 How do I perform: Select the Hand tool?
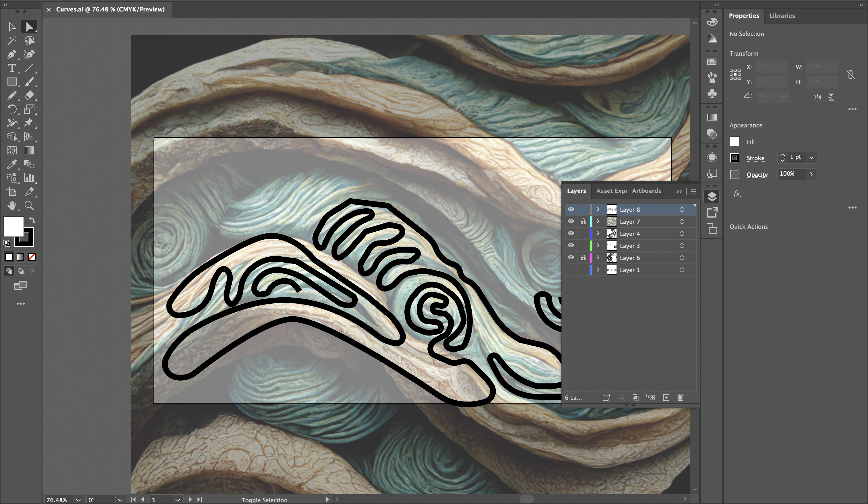[12, 206]
